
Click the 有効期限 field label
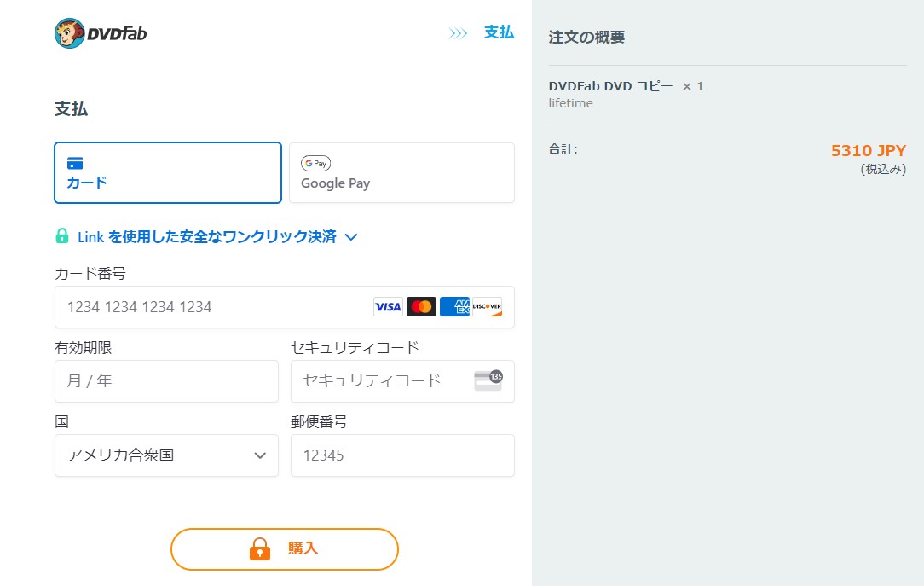(x=83, y=348)
